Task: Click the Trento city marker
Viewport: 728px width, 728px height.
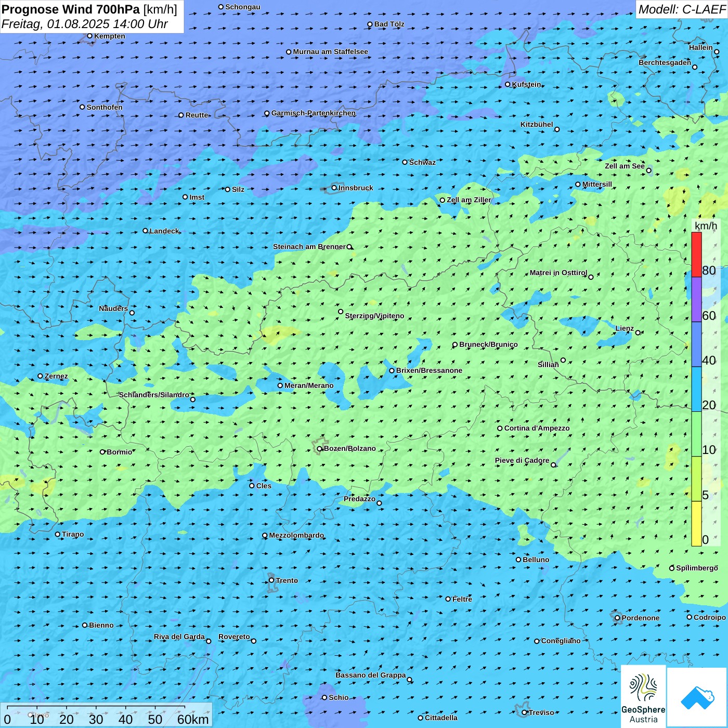Action: pos(271,580)
